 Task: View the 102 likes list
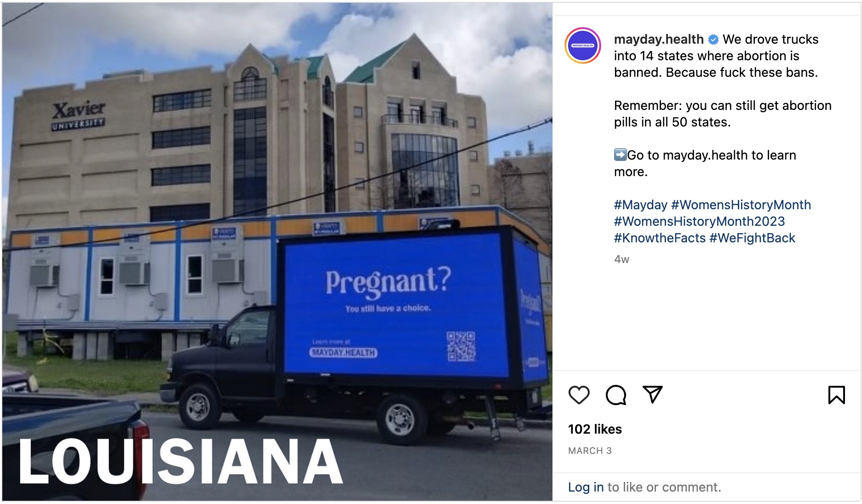pyautogui.click(x=595, y=429)
